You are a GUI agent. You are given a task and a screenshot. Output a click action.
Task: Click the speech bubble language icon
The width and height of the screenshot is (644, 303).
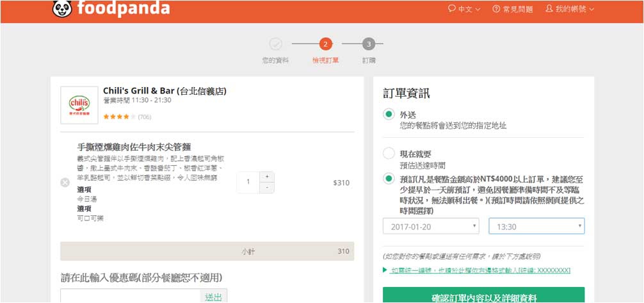(452, 8)
